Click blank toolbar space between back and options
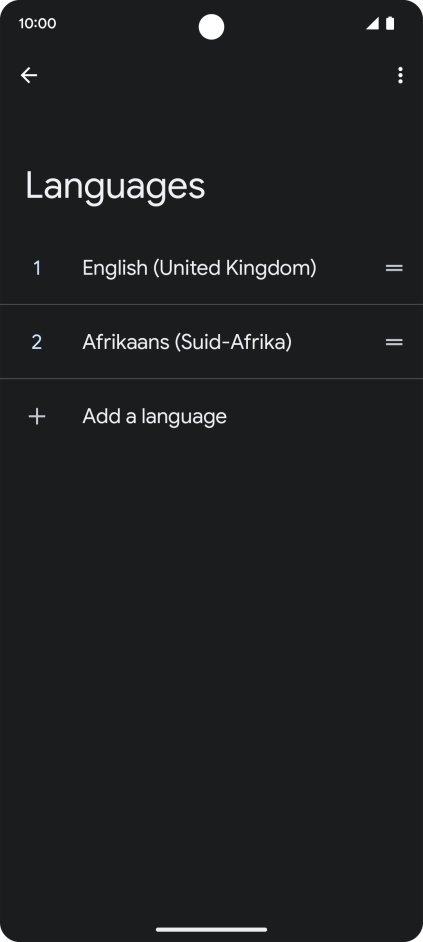Image resolution: width=423 pixels, height=942 pixels. [x=216, y=75]
